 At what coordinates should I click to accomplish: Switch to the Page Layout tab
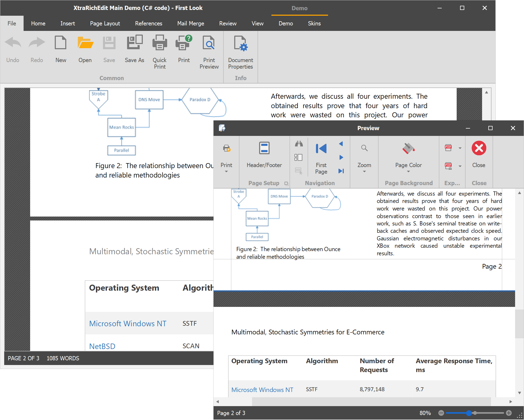click(x=105, y=23)
